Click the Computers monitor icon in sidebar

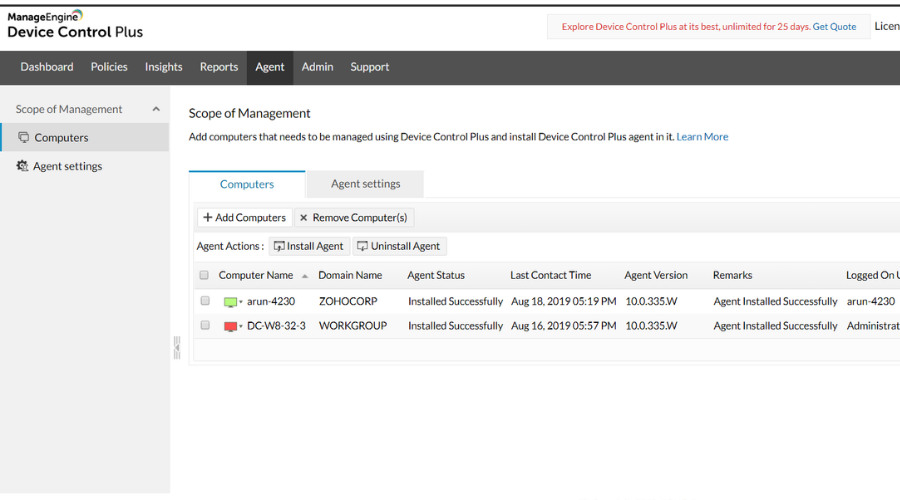pos(24,137)
